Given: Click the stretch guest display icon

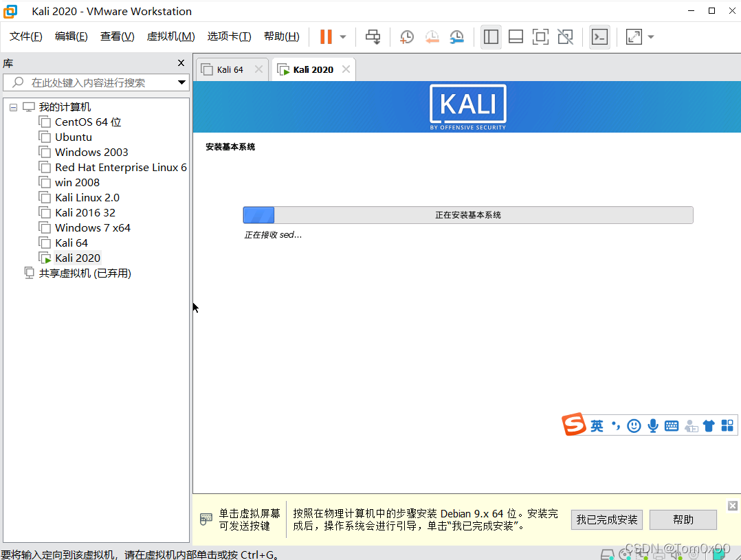Looking at the screenshot, I should (634, 37).
